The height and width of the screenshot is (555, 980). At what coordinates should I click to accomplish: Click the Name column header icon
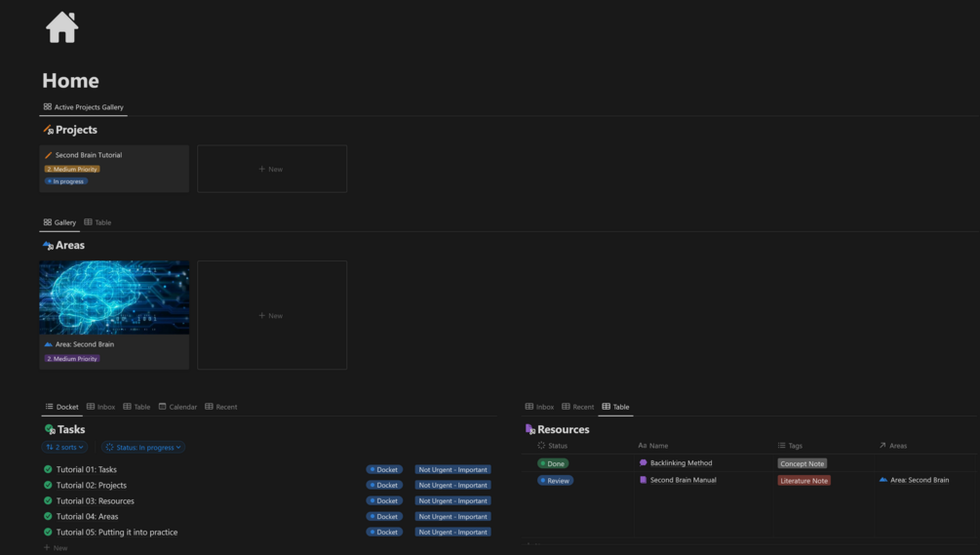642,446
